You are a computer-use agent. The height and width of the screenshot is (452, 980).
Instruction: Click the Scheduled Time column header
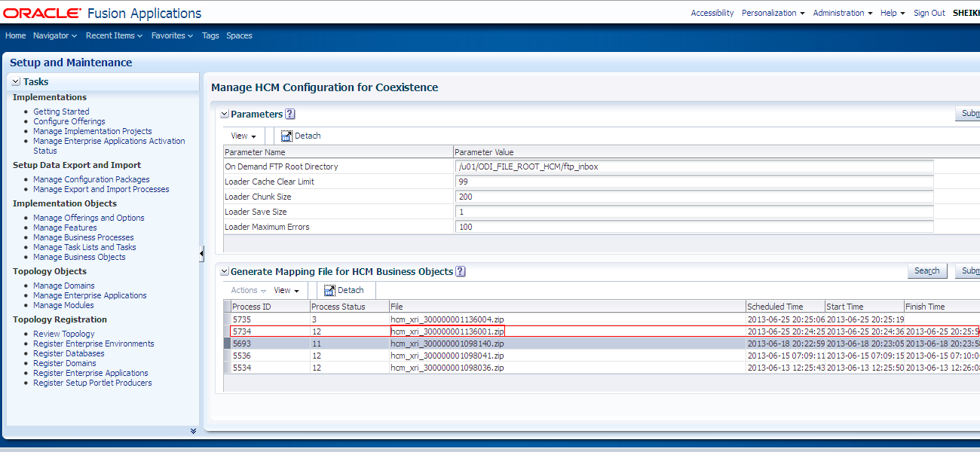[786, 307]
